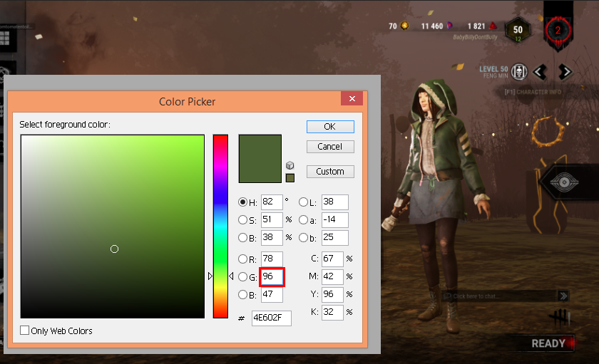Click the player level 50 hexagon badge
Image resolution: width=599 pixels, height=364 pixels.
[x=518, y=30]
